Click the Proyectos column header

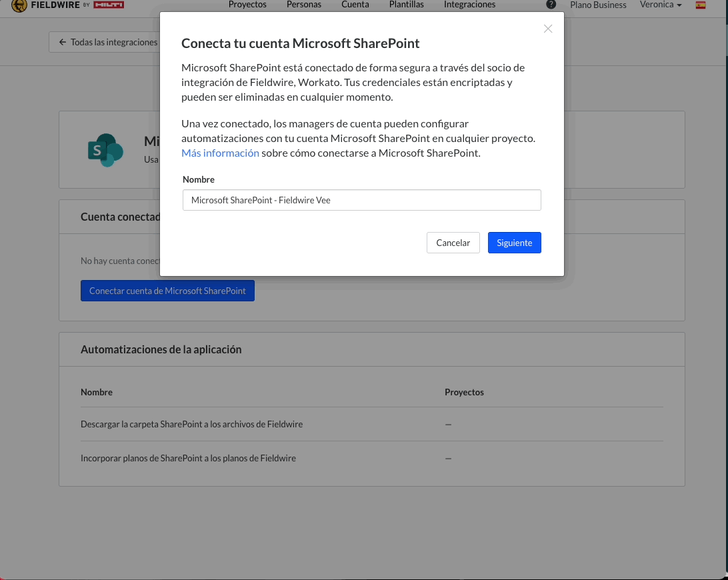(x=464, y=392)
